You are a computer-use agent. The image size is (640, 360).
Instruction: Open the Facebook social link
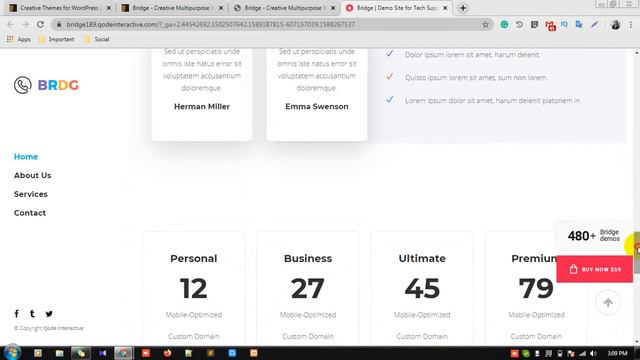pyautogui.click(x=16, y=313)
